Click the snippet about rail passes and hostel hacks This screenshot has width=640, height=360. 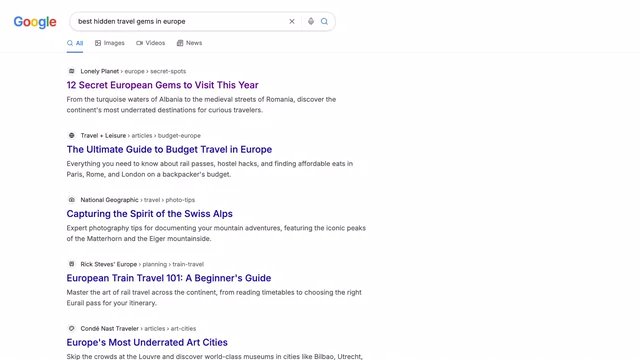pyautogui.click(x=210, y=169)
